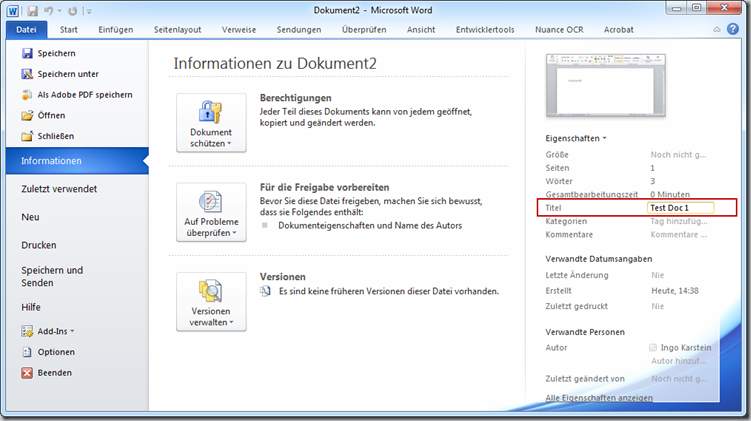751x421 pixels.
Task: Click the Speichern floppy disk icon
Action: pyautogui.click(x=27, y=53)
